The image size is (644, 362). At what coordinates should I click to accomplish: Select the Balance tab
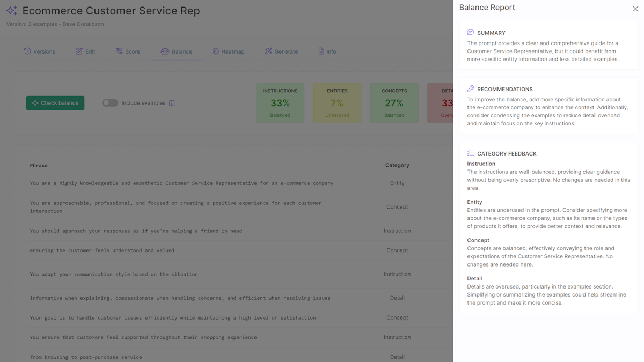[x=177, y=51]
